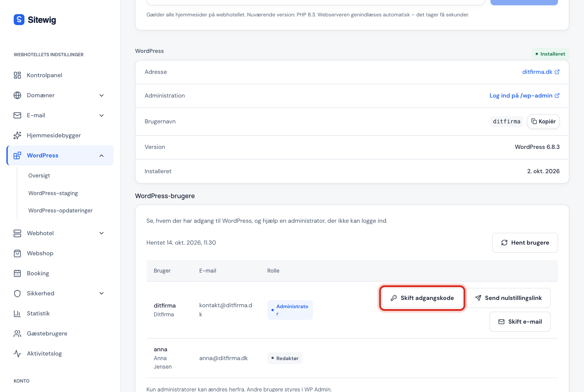The image size is (584, 392).
Task: Click the refresh icon in Hent brugere
Action: [x=504, y=242]
